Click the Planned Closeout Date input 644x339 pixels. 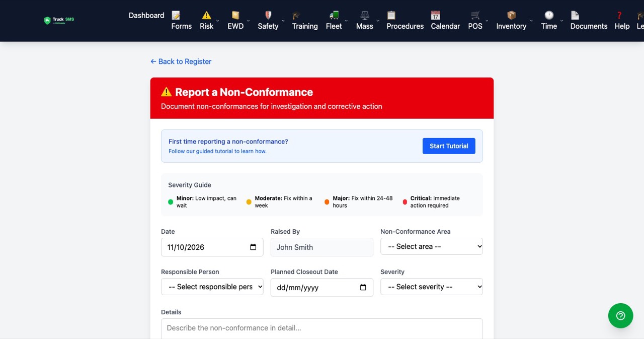pyautogui.click(x=322, y=288)
